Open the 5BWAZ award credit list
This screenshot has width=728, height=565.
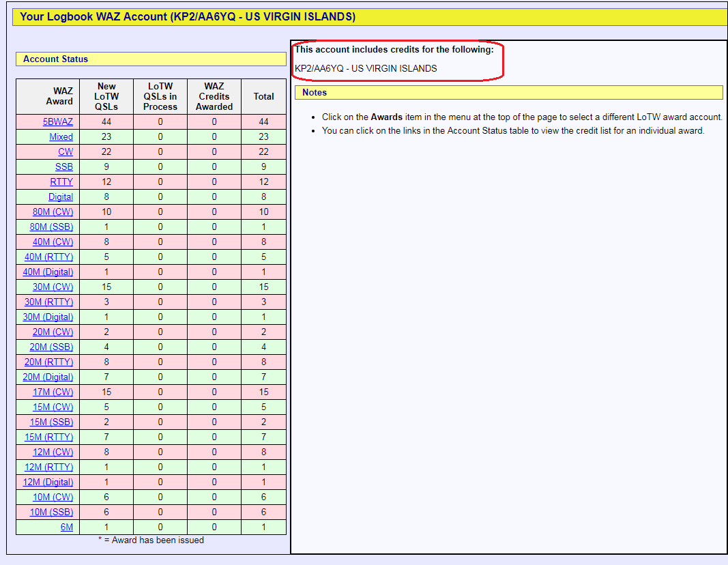point(58,121)
